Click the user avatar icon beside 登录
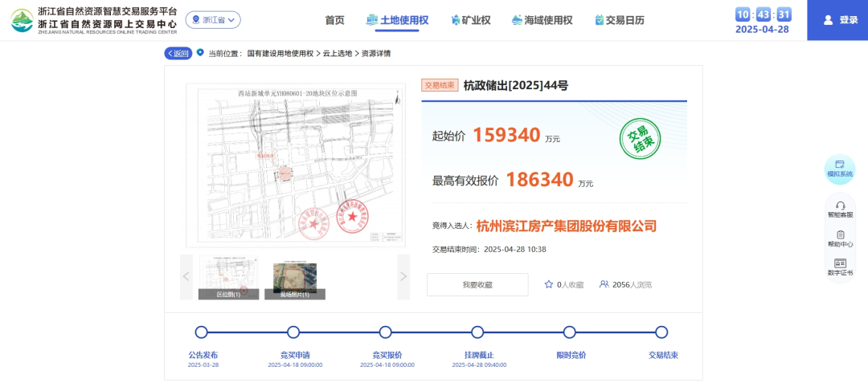The height and width of the screenshot is (383, 868). coord(828,20)
